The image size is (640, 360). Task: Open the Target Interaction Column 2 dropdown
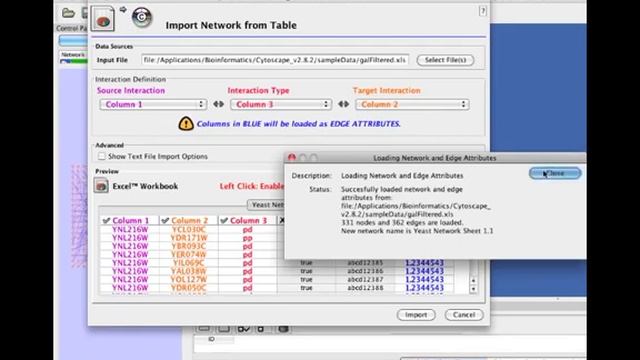[412, 104]
